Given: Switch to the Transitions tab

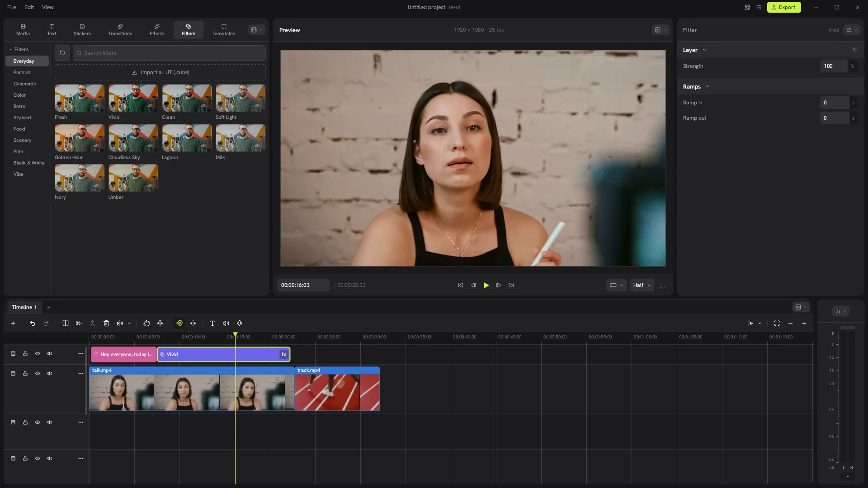Looking at the screenshot, I should click(120, 30).
